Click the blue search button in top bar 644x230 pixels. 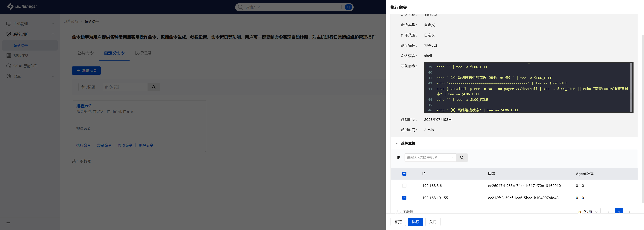(348, 7)
